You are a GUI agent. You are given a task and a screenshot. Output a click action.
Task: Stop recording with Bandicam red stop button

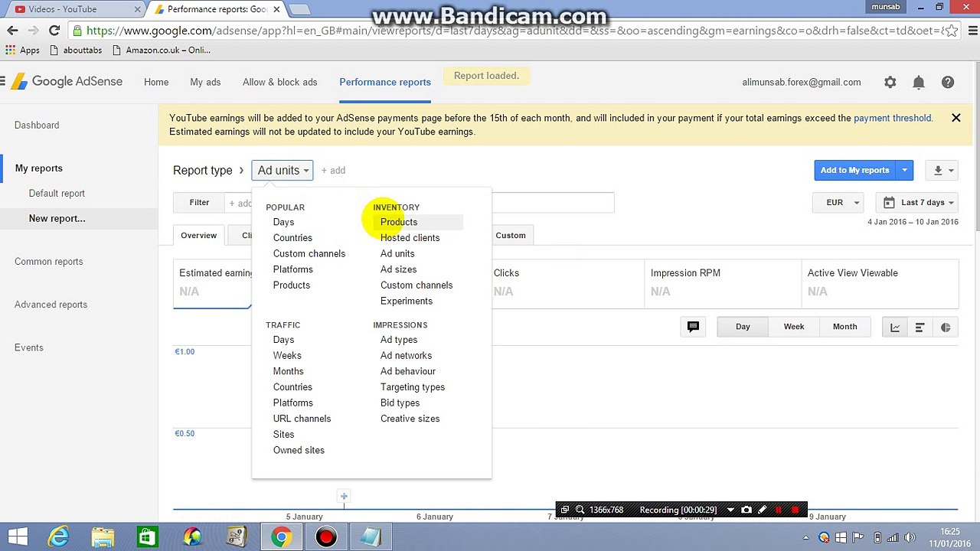[x=795, y=510]
